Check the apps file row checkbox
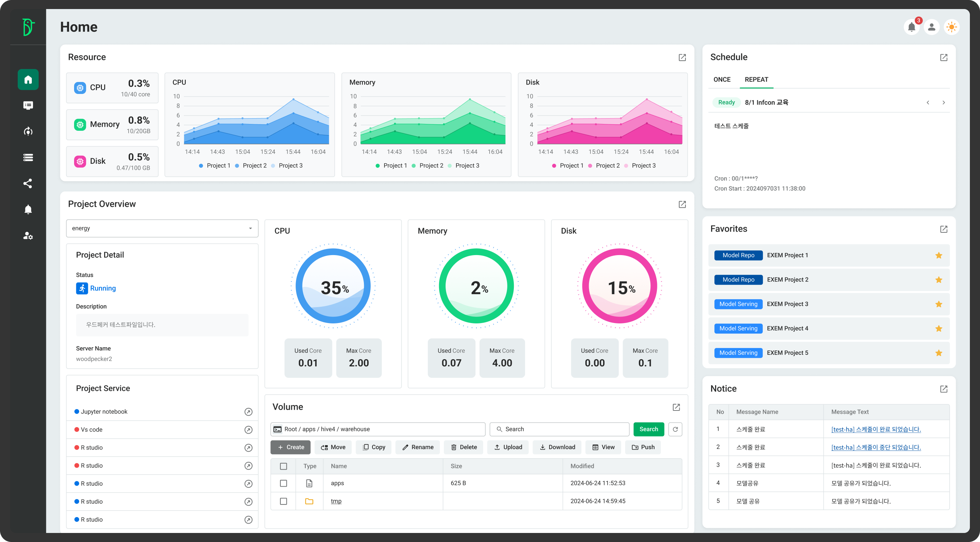The width and height of the screenshot is (980, 542). point(283,483)
